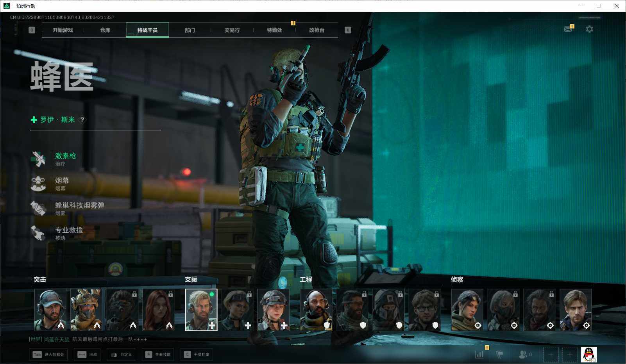
Task: Select the 烟幕 skill icon
Action: 39,184
